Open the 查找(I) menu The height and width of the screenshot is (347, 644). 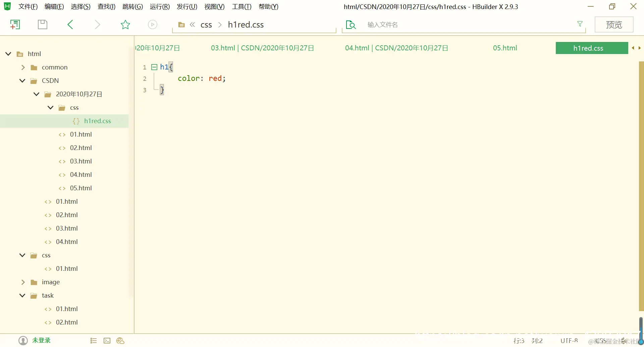tap(106, 7)
